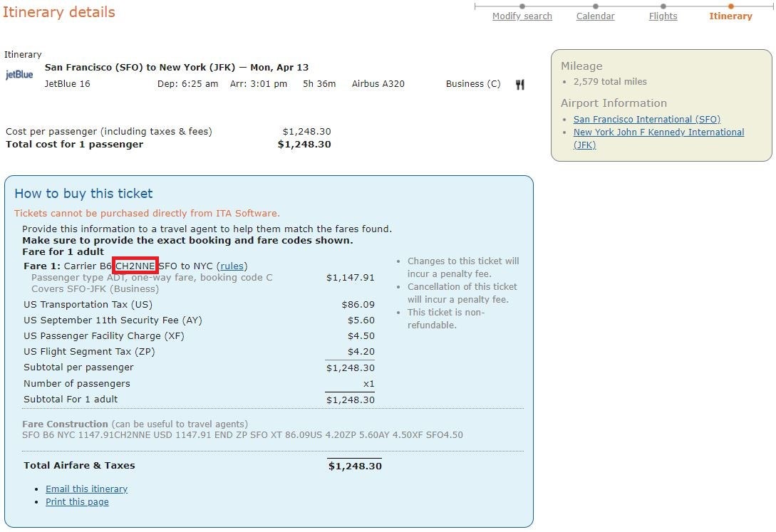Click the cancellation penalty fee notice

tap(462, 293)
